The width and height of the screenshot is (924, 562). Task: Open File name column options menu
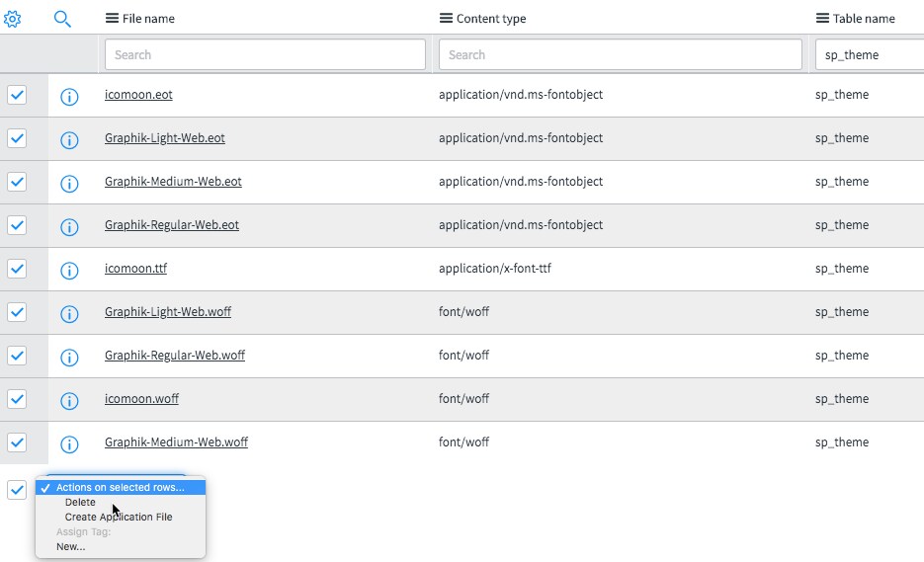click(112, 19)
